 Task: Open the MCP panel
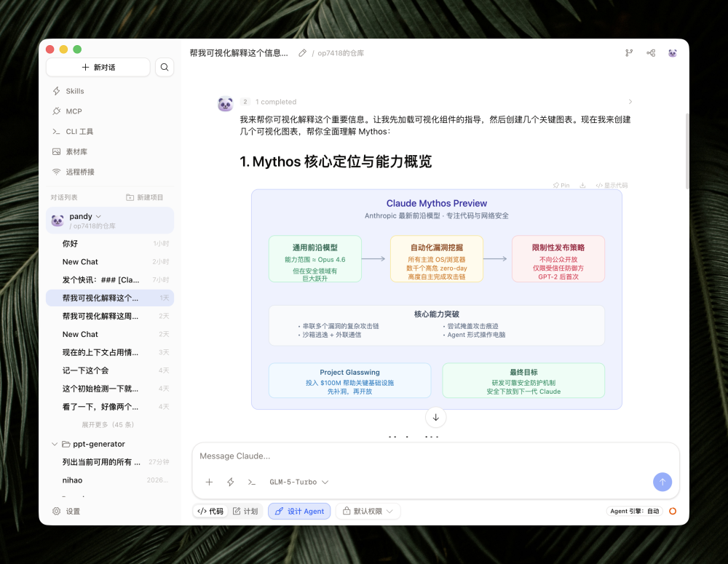tap(72, 111)
